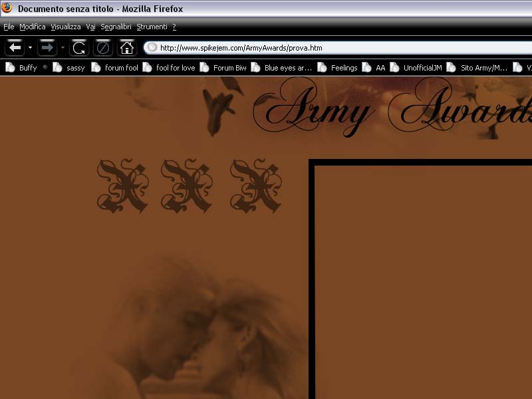The height and width of the screenshot is (399, 532).
Task: Click the first ornate X letter on page
Action: pyautogui.click(x=123, y=186)
